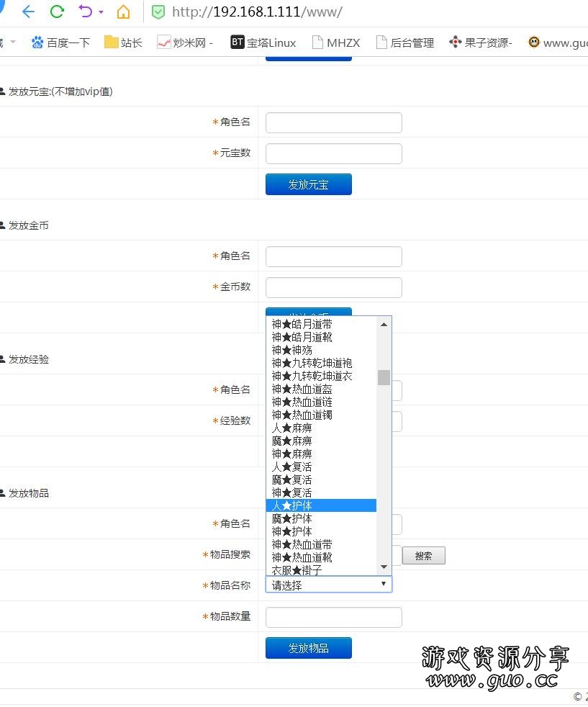
Task: Click the browser back arrow
Action: click(x=28, y=12)
